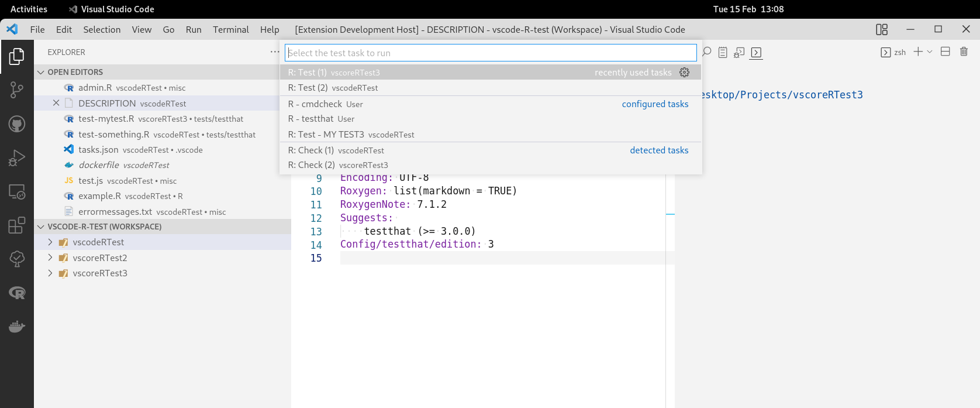
Task: Open Remote Explorer view
Action: (17, 191)
